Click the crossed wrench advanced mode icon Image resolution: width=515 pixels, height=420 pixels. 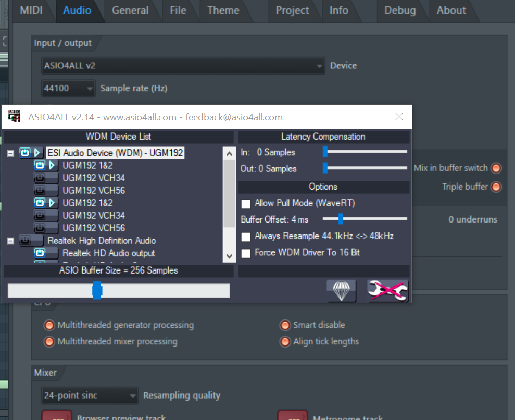387,291
